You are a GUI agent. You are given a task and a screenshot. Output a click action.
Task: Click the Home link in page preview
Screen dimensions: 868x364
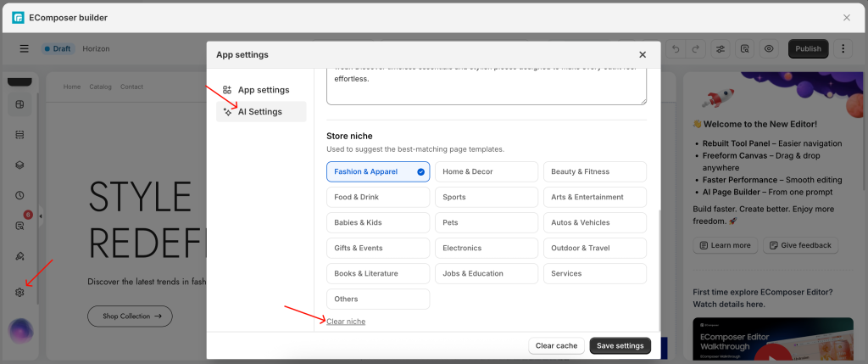(72, 87)
